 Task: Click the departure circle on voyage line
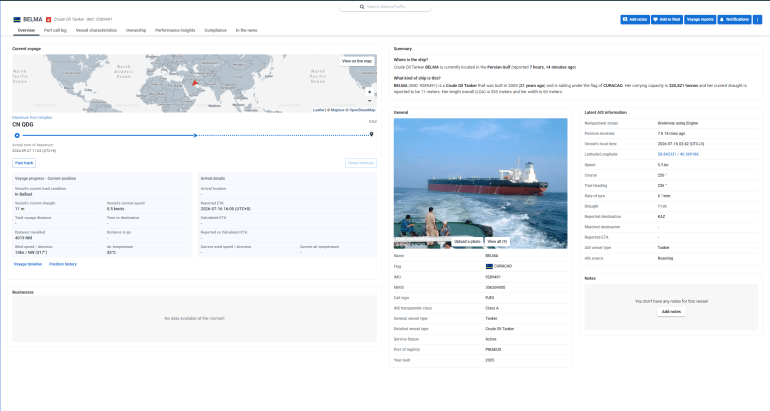[x=17, y=136]
